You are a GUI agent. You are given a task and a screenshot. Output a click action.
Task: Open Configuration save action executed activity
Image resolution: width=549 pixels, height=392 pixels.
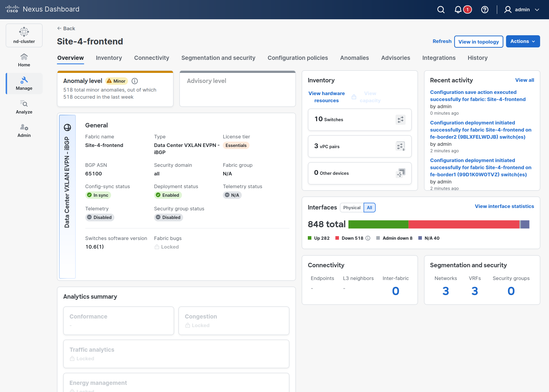tap(478, 96)
